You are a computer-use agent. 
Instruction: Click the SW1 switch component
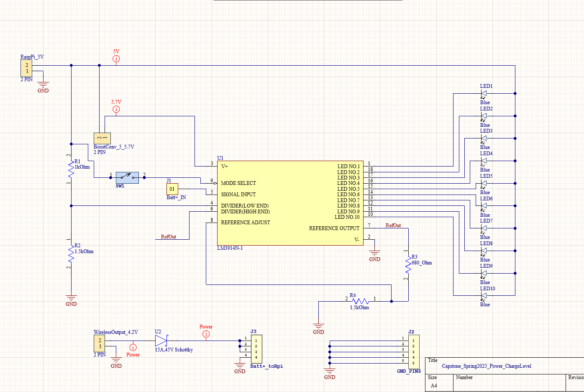point(127,177)
